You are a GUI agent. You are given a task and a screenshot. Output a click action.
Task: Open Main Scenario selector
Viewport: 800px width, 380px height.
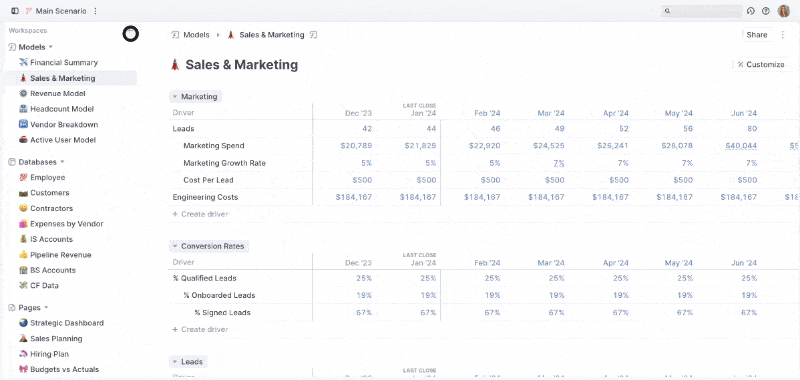pyautogui.click(x=61, y=11)
